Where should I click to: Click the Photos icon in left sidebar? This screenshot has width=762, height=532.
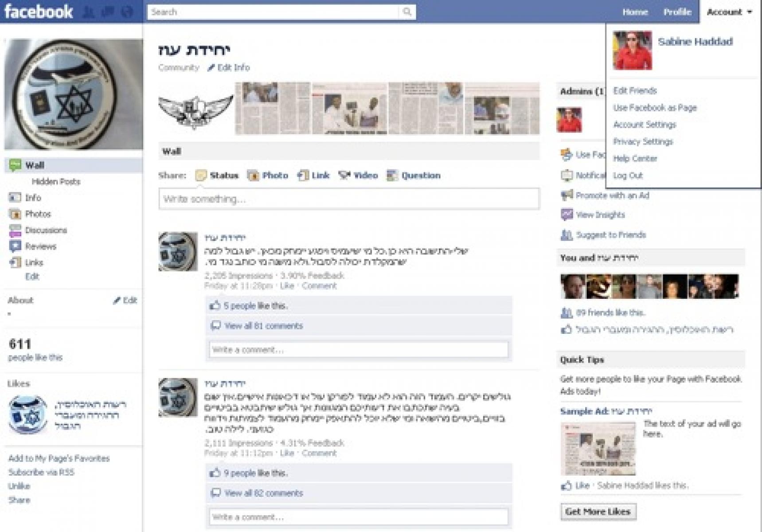coord(15,214)
